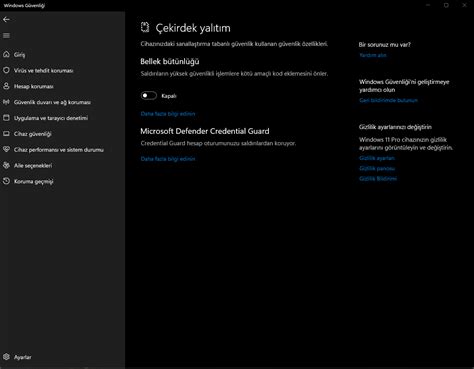Click the heart icon for Cihaz performansı
Image resolution: width=474 pixels, height=369 pixels.
[x=6, y=150]
